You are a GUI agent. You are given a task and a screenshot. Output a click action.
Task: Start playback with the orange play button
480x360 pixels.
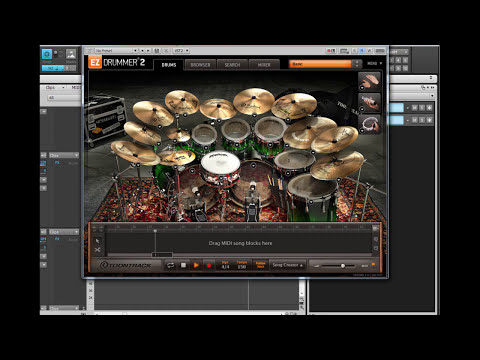[196, 265]
